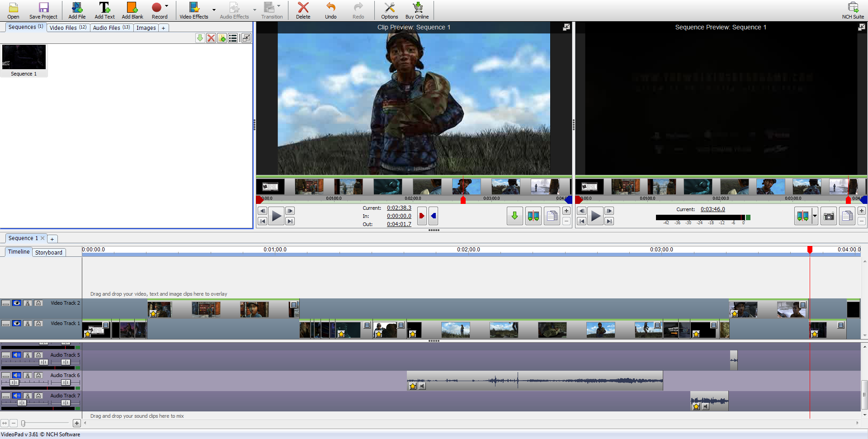The width and height of the screenshot is (868, 439).
Task: Split clip at cursor in Clip Preview
Action: pyautogui.click(x=533, y=216)
